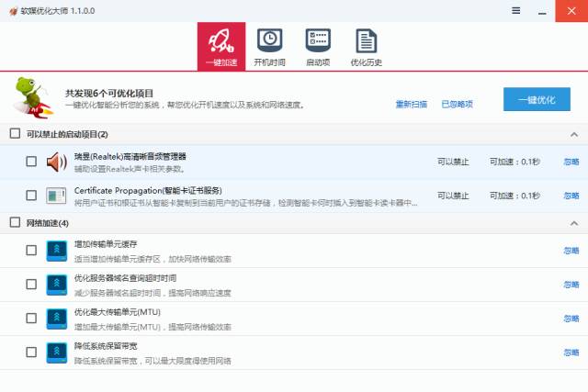The height and width of the screenshot is (392, 588).
Task: Click 可以禁止 status in Realtek row
Action: (x=453, y=162)
